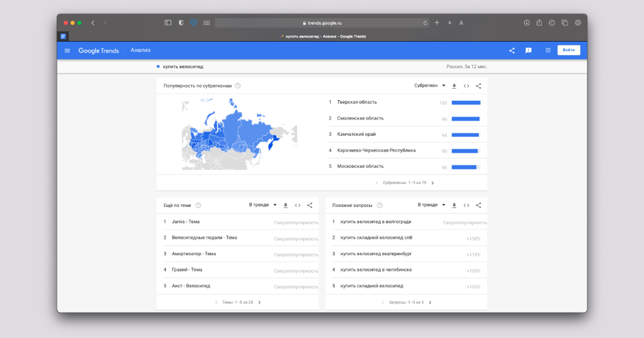Click embed code icon in subregions card
Image resolution: width=644 pixels, height=338 pixels.
coord(466,86)
